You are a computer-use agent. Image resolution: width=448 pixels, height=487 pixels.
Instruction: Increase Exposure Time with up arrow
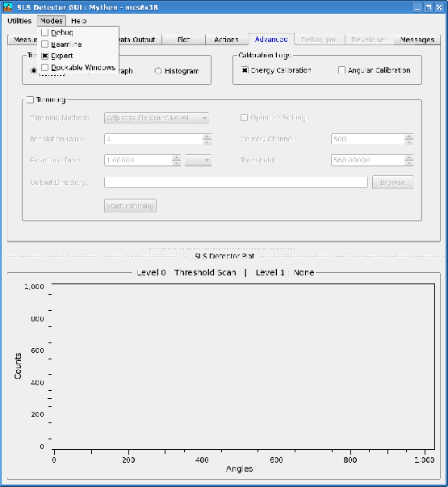coord(176,157)
